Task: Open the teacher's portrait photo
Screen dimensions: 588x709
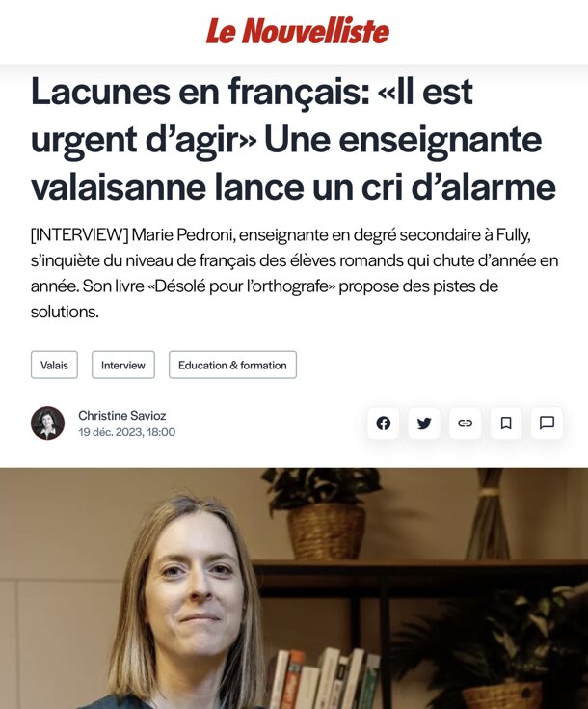Action: point(294,588)
